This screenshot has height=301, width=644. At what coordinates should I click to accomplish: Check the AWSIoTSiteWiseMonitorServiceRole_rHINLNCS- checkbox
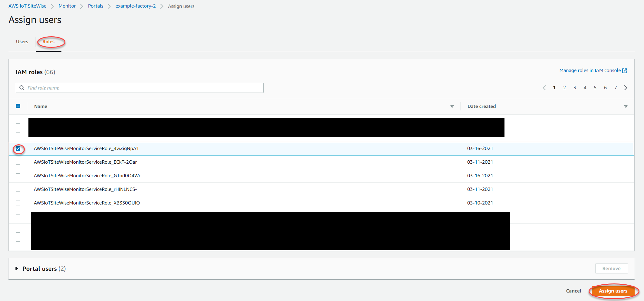pos(18,189)
